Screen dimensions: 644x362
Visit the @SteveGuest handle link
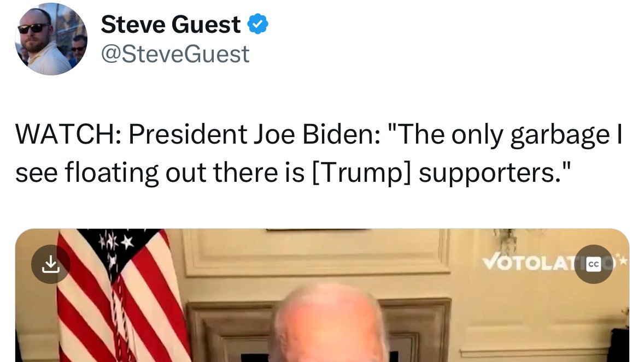coord(175,54)
